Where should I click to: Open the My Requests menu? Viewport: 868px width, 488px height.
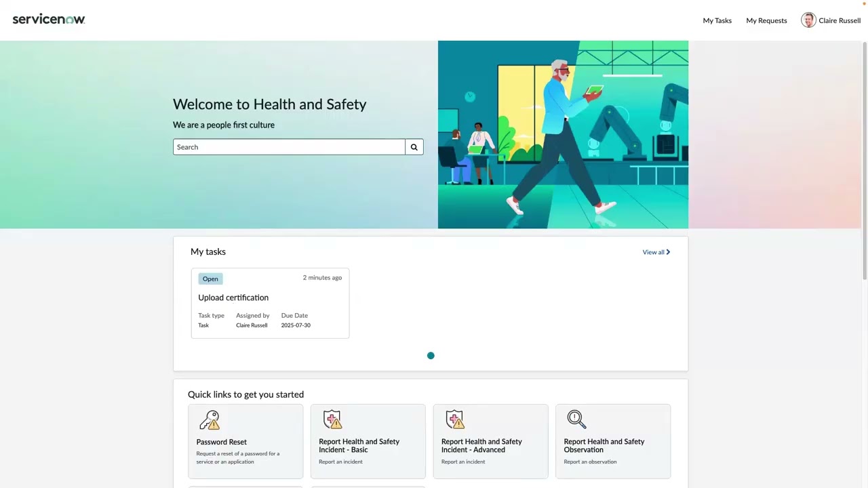tap(766, 20)
